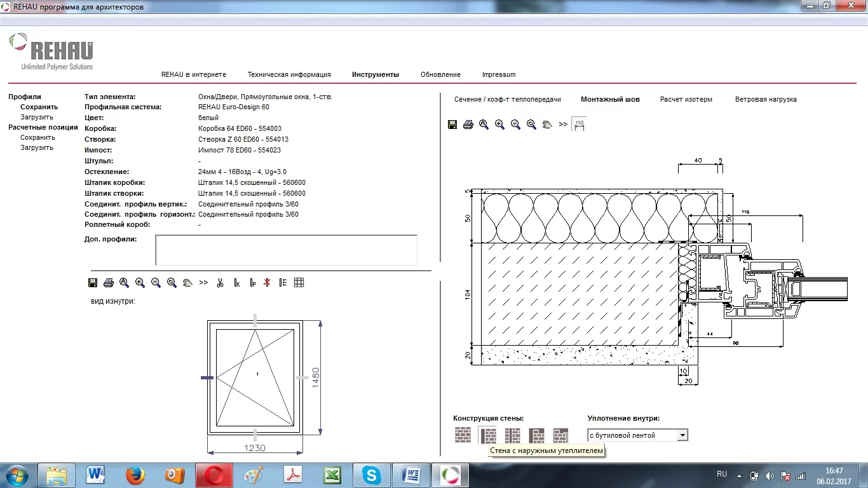Print the window elevation drawing
Image resolution: width=868 pixels, height=488 pixels.
109,283
